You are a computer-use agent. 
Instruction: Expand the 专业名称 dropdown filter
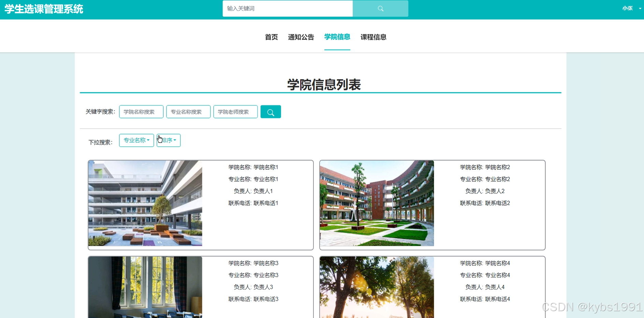[x=136, y=140]
